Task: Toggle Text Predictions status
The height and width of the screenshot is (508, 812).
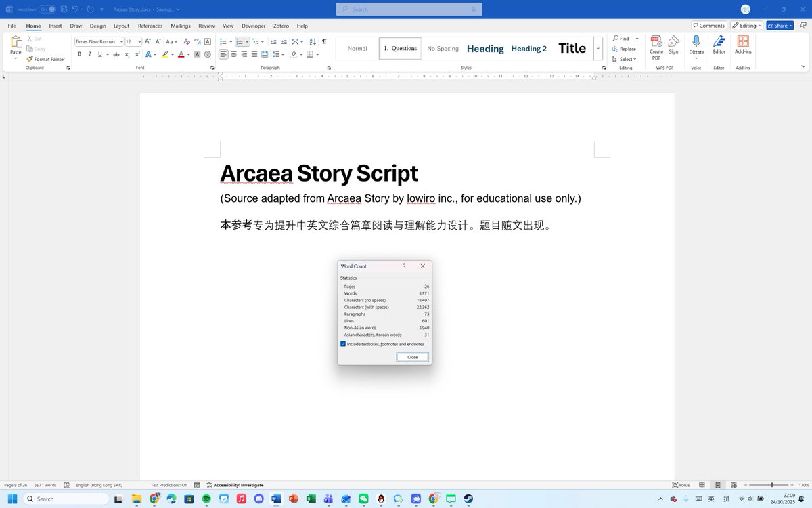Action: (168, 485)
